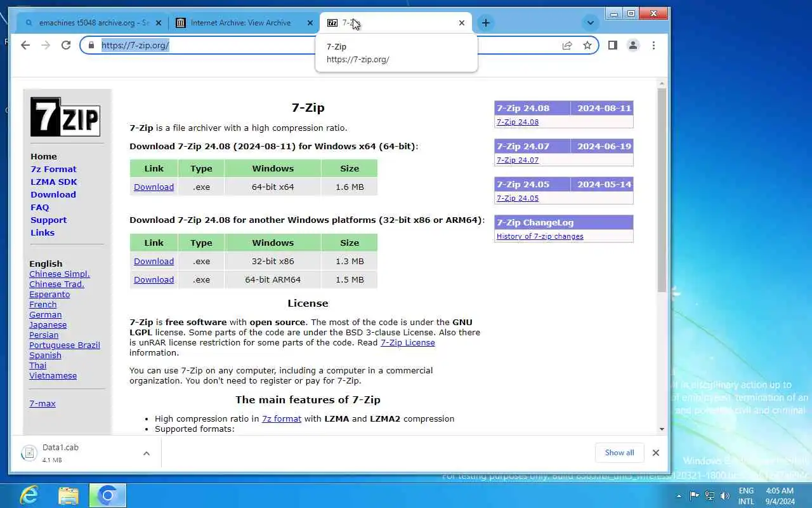Switch language to French
Image resolution: width=812 pixels, height=508 pixels.
(x=43, y=304)
